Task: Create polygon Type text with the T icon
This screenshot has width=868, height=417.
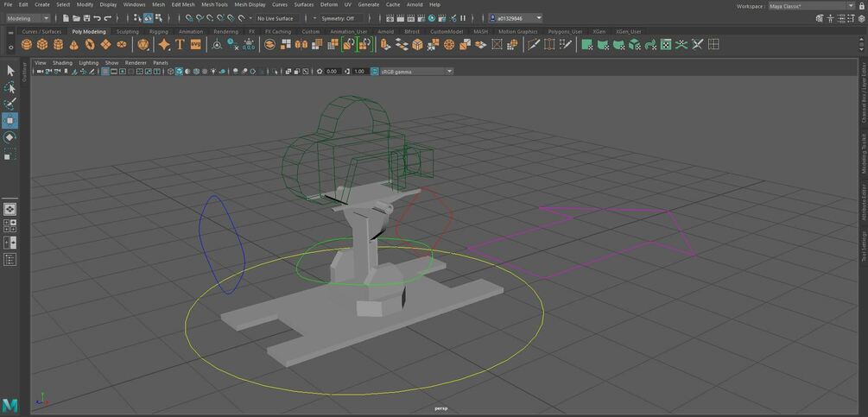Action: pos(180,45)
